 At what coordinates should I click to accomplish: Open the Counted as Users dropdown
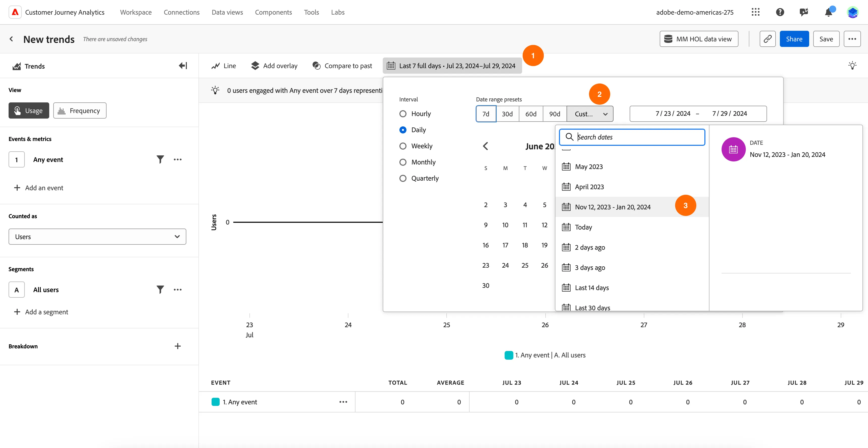tap(97, 237)
